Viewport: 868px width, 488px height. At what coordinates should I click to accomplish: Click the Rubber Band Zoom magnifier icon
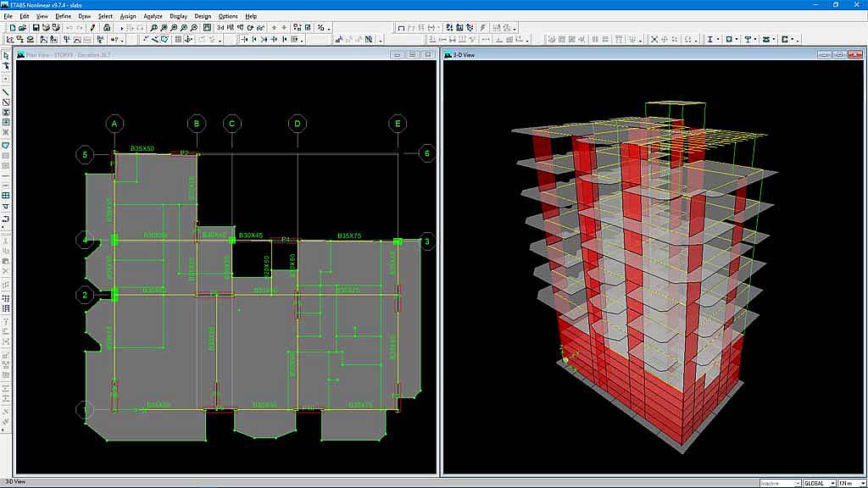tap(153, 27)
